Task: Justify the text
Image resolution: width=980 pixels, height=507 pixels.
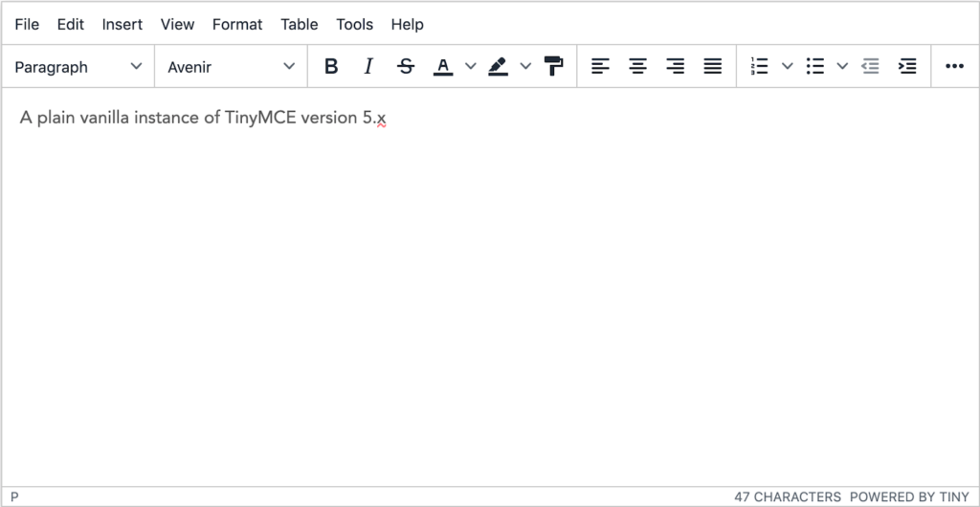Action: point(712,66)
